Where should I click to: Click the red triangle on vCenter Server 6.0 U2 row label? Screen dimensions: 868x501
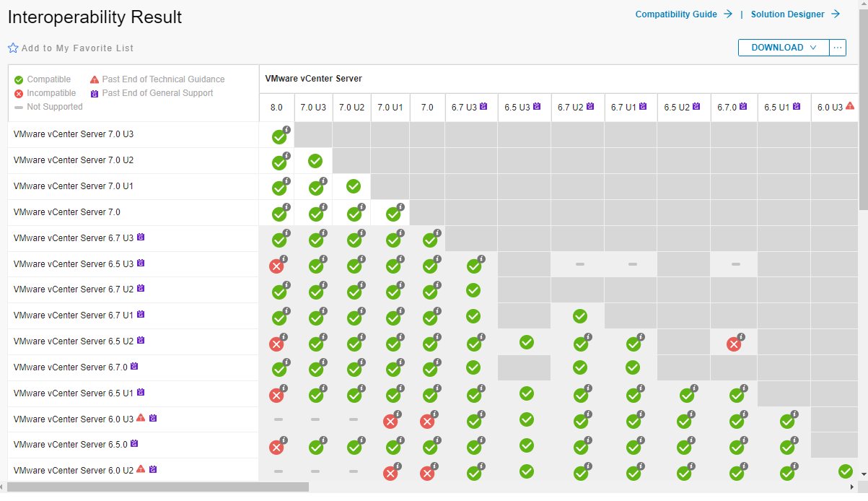pos(141,469)
